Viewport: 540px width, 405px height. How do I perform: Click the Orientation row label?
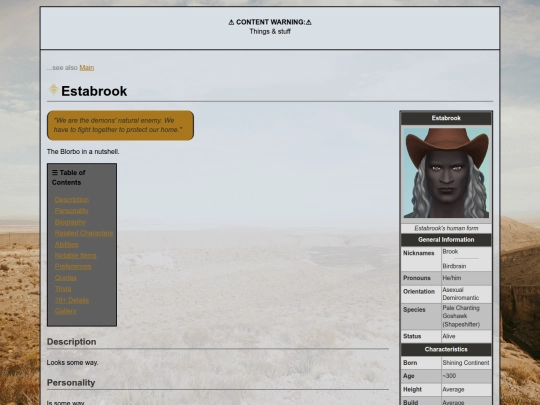click(419, 291)
